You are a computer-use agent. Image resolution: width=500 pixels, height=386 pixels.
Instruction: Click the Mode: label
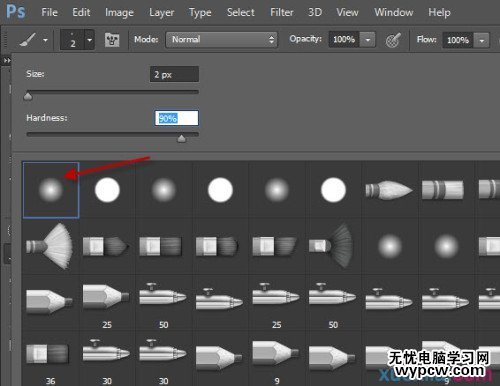point(146,39)
